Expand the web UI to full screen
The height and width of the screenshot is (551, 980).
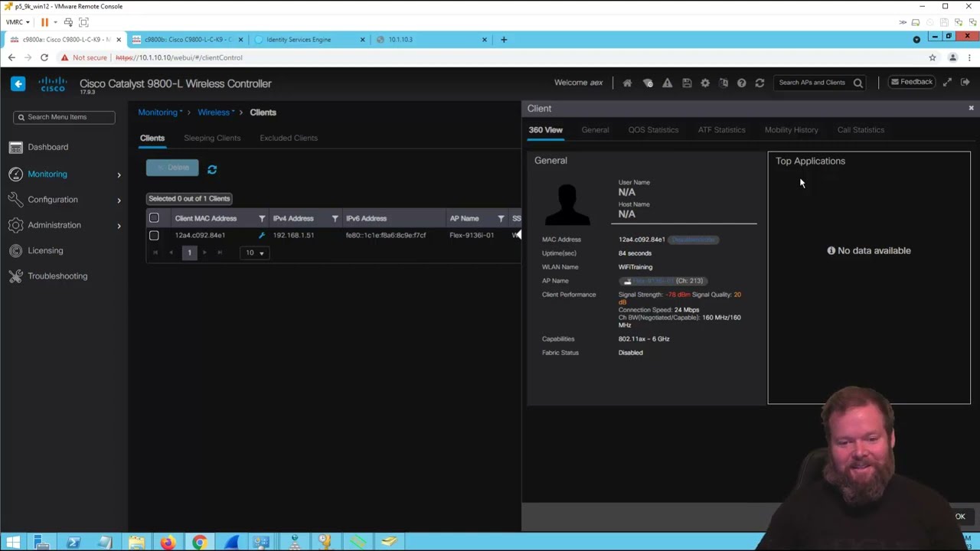947,82
